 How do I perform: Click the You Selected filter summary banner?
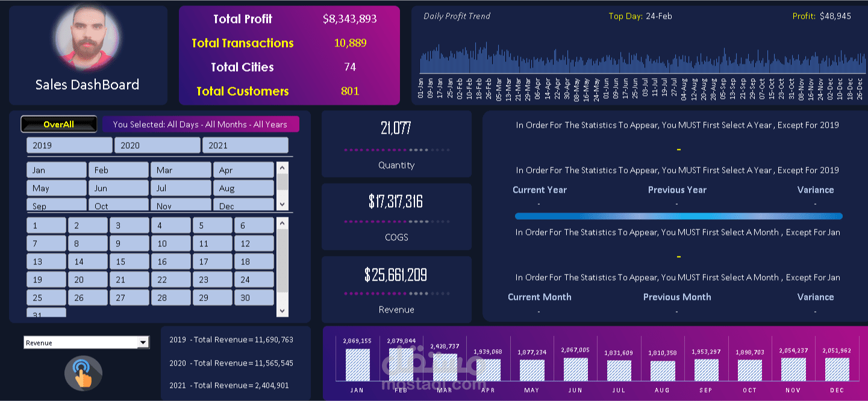[x=201, y=124]
